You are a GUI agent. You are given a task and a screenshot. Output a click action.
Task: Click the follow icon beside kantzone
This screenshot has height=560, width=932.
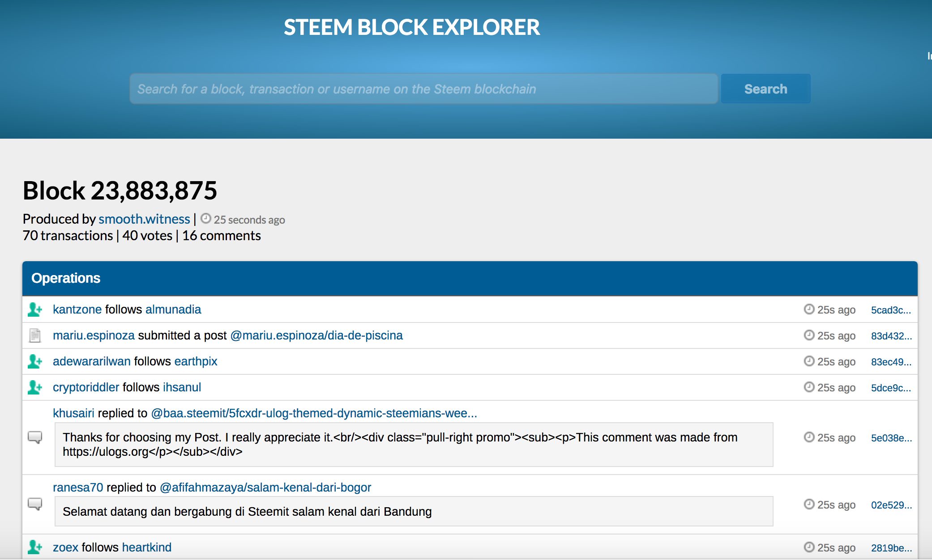pos(35,310)
